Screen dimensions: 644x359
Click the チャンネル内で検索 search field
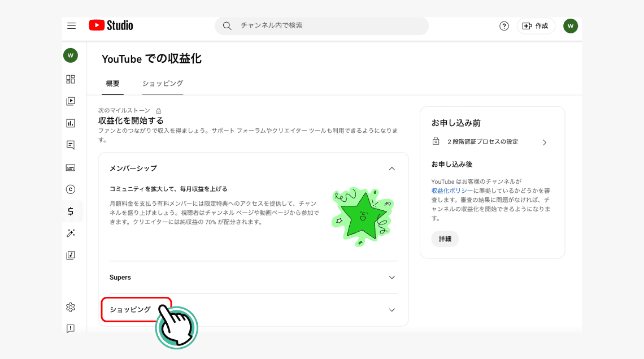click(328, 26)
